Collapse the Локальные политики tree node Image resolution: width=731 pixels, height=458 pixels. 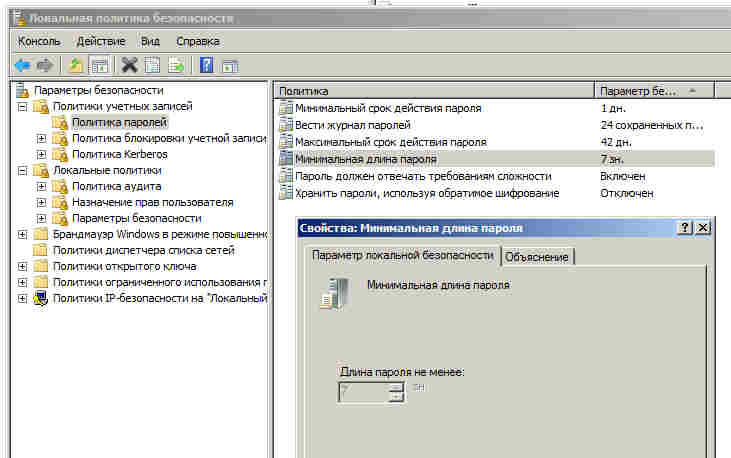pos(22,171)
